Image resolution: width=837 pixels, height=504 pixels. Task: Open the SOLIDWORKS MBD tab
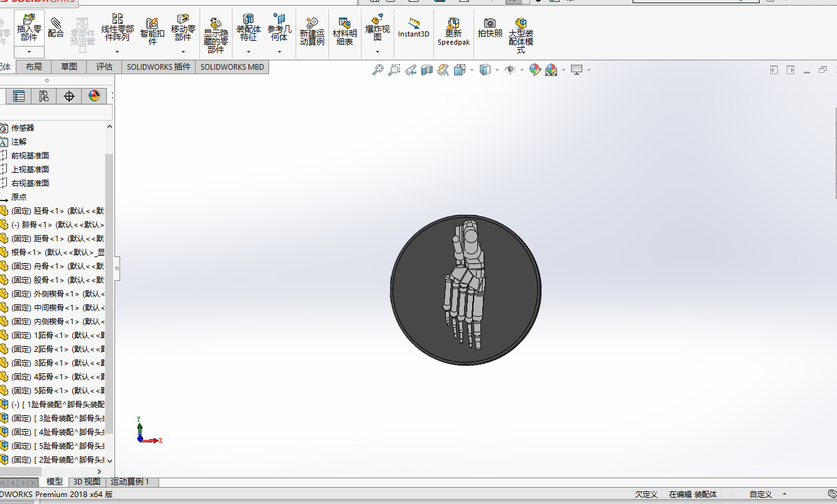pos(233,67)
